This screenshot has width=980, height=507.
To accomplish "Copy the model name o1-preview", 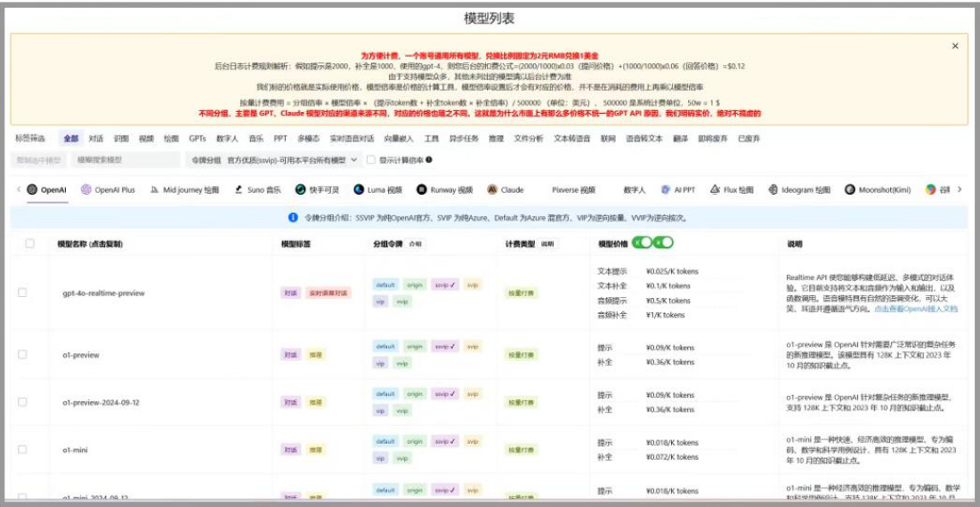I will point(81,355).
